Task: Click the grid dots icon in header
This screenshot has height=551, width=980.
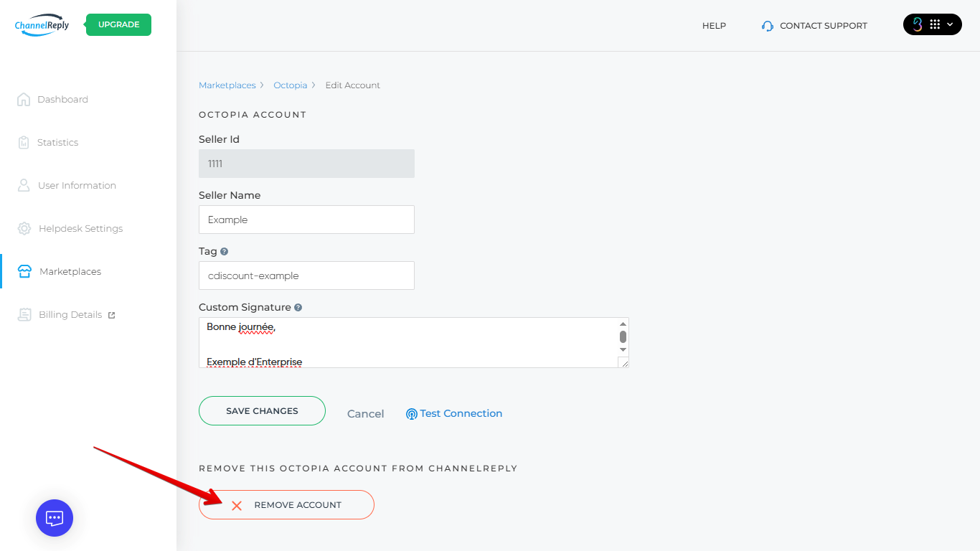Action: pyautogui.click(x=935, y=24)
